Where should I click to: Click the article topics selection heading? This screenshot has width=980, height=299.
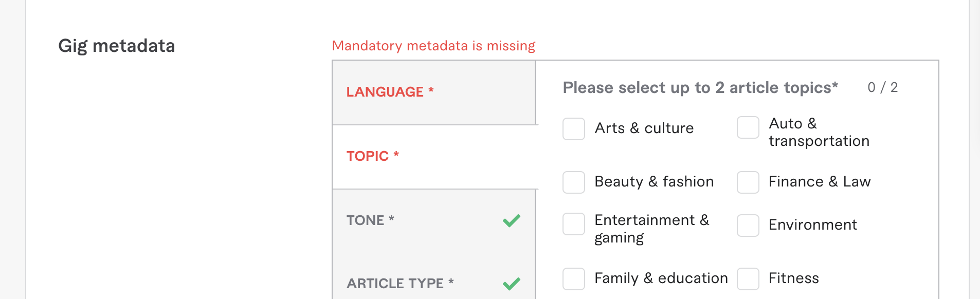pyautogui.click(x=700, y=87)
